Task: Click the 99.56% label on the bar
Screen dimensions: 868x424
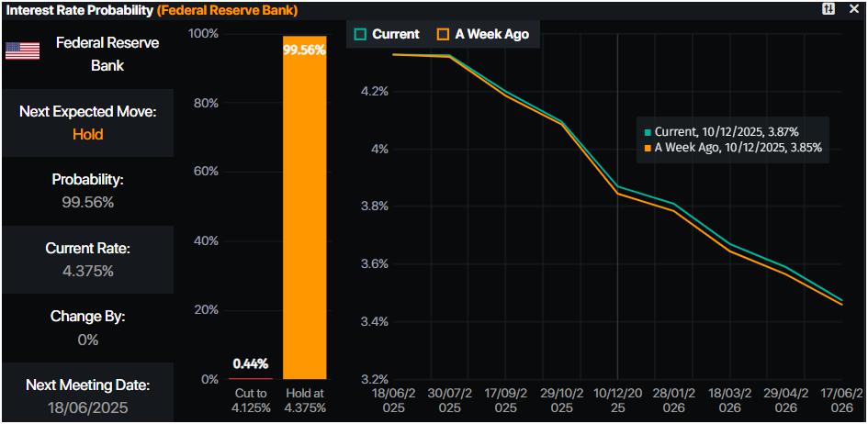Action: 304,50
